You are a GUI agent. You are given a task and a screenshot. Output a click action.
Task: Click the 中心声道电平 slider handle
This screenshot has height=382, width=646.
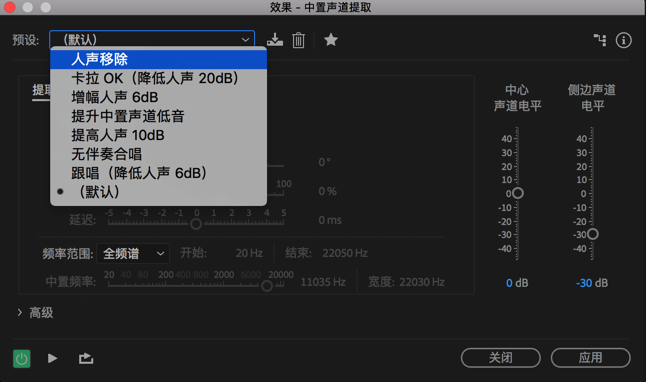(518, 193)
